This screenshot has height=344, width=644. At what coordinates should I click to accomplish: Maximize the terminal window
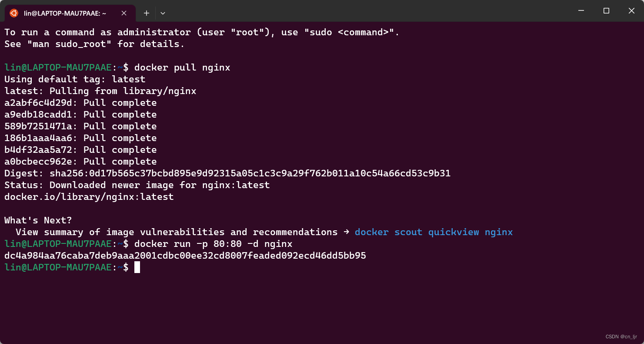(x=606, y=10)
